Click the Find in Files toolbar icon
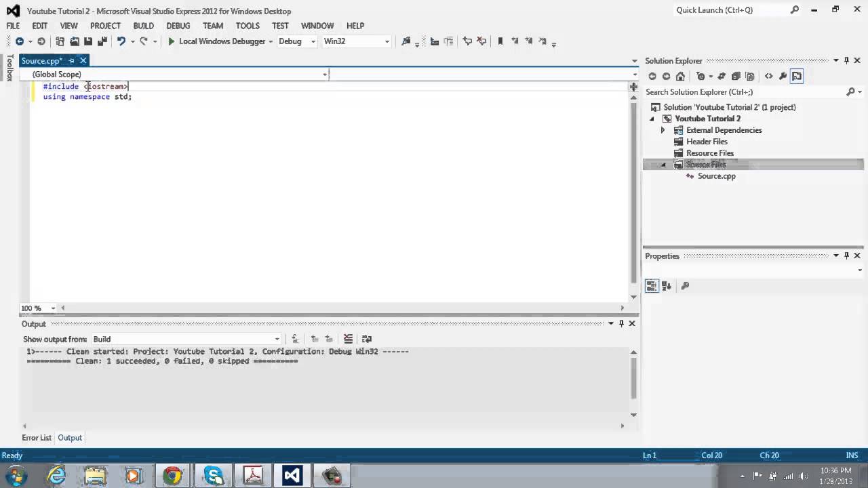 [406, 41]
